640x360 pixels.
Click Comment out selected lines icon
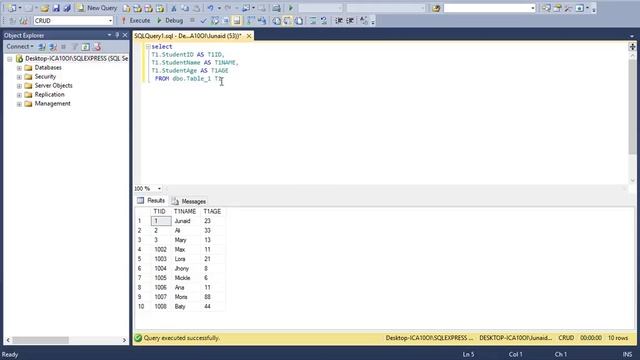(313, 20)
